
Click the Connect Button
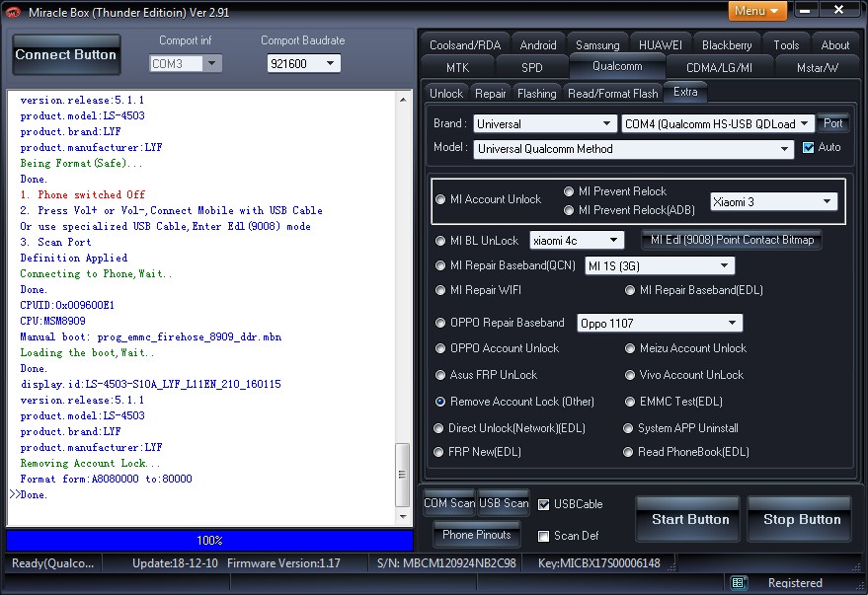[x=66, y=54]
